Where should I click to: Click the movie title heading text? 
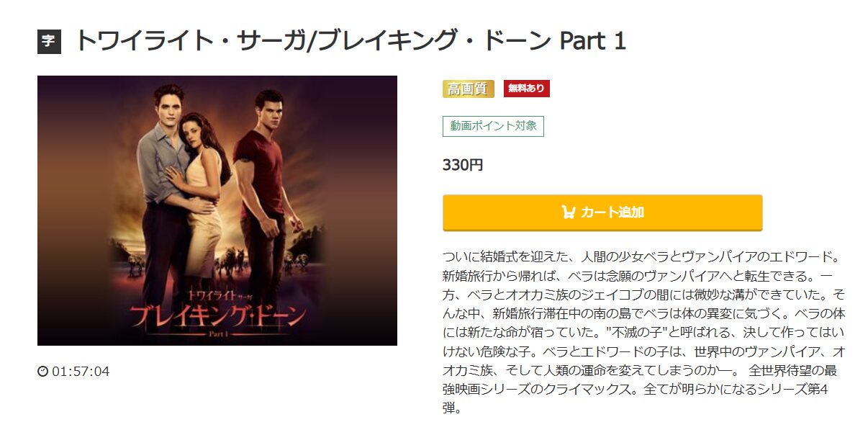point(351,41)
